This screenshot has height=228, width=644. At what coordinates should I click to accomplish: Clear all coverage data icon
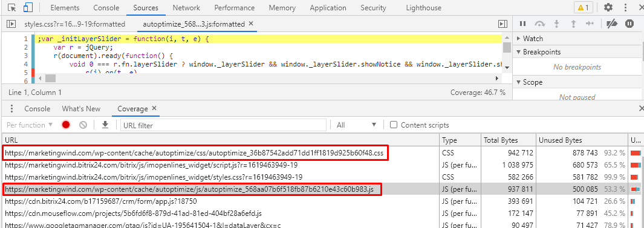pyautogui.click(x=83, y=125)
